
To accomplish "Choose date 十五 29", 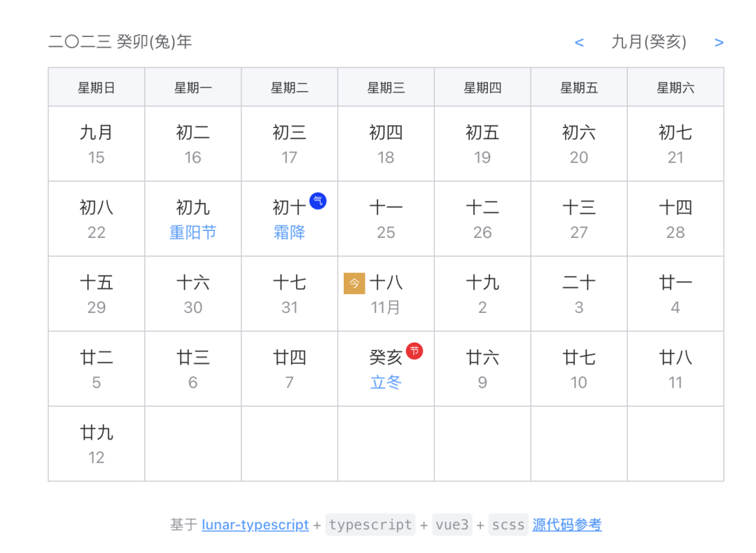I will point(97,294).
